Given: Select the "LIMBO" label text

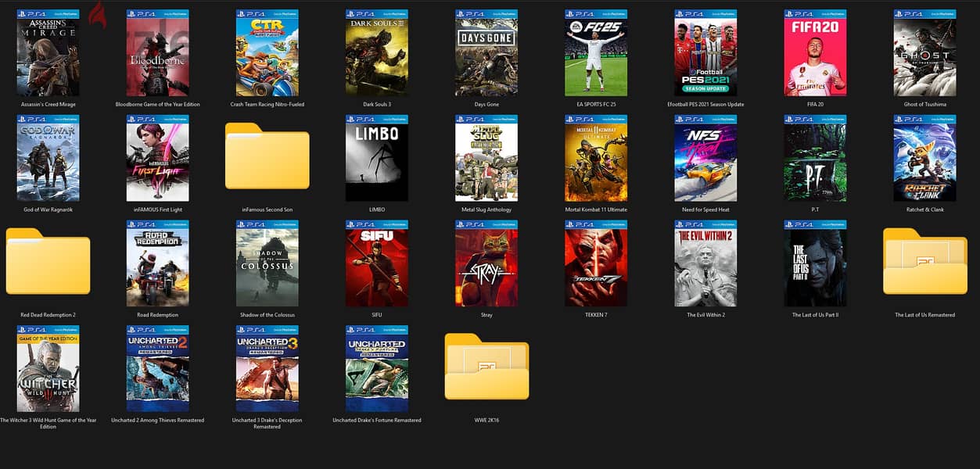Looking at the screenshot, I should 376,209.
